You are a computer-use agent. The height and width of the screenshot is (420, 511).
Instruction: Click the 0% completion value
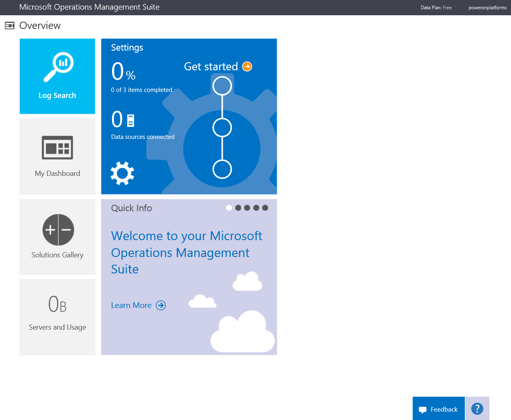(123, 71)
